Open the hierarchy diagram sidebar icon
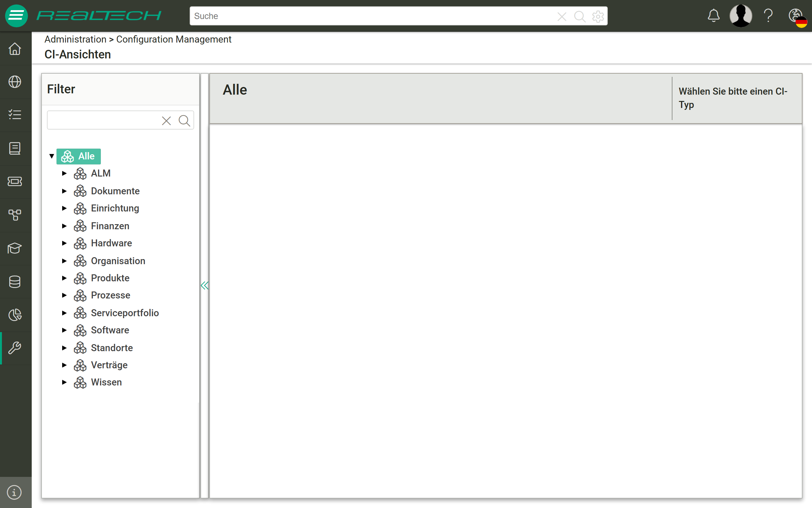 (x=15, y=215)
